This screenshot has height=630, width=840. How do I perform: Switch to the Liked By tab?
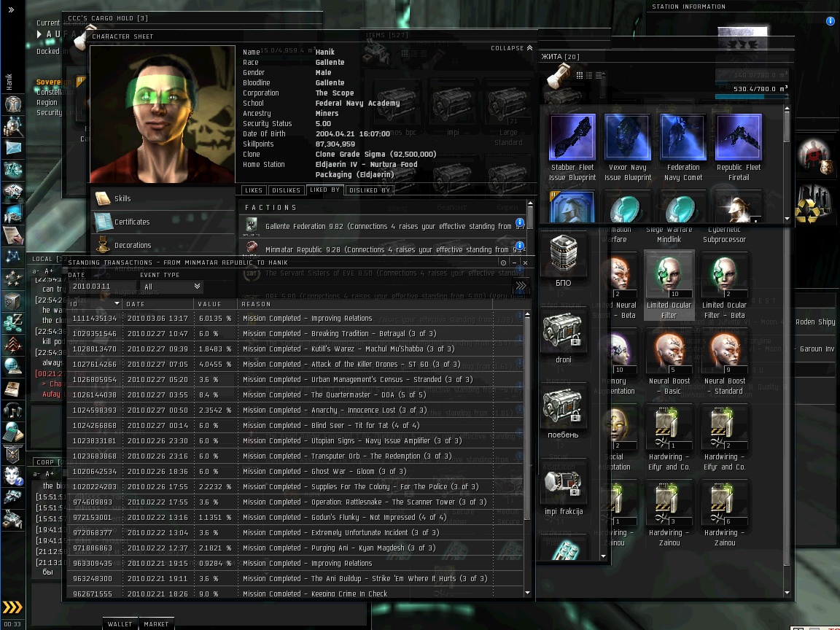coord(324,190)
